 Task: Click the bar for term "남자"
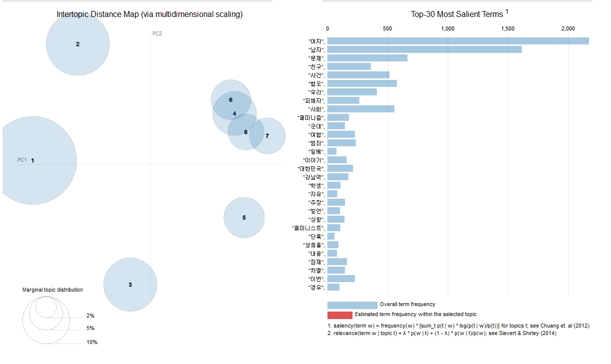pos(424,49)
